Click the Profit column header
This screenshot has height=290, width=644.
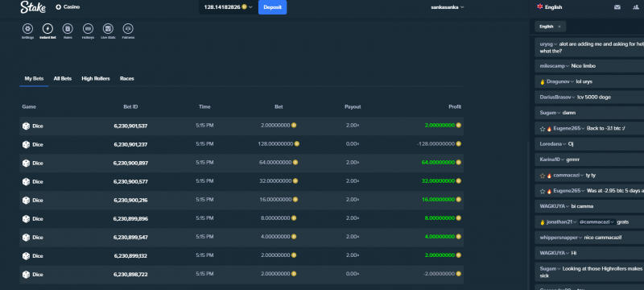tap(455, 107)
